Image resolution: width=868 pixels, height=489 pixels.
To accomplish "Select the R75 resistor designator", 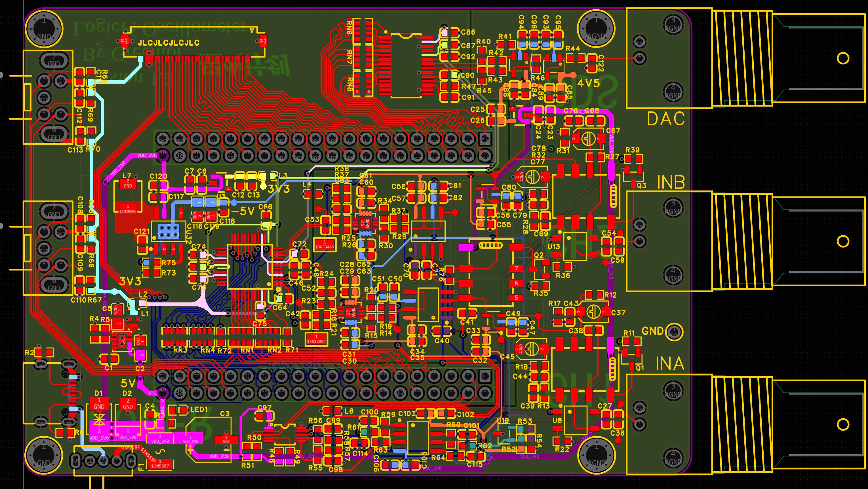I will (x=168, y=263).
